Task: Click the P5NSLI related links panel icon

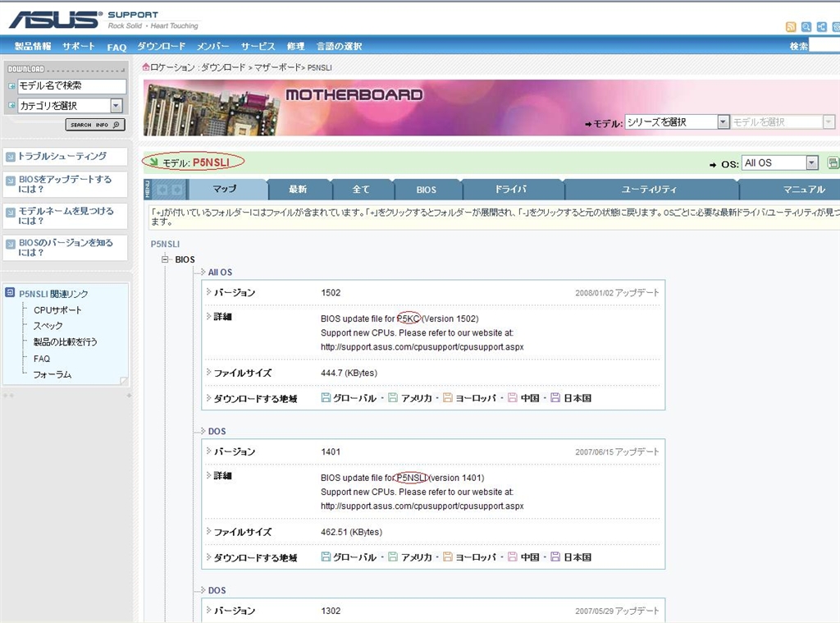Action: pyautogui.click(x=10, y=292)
